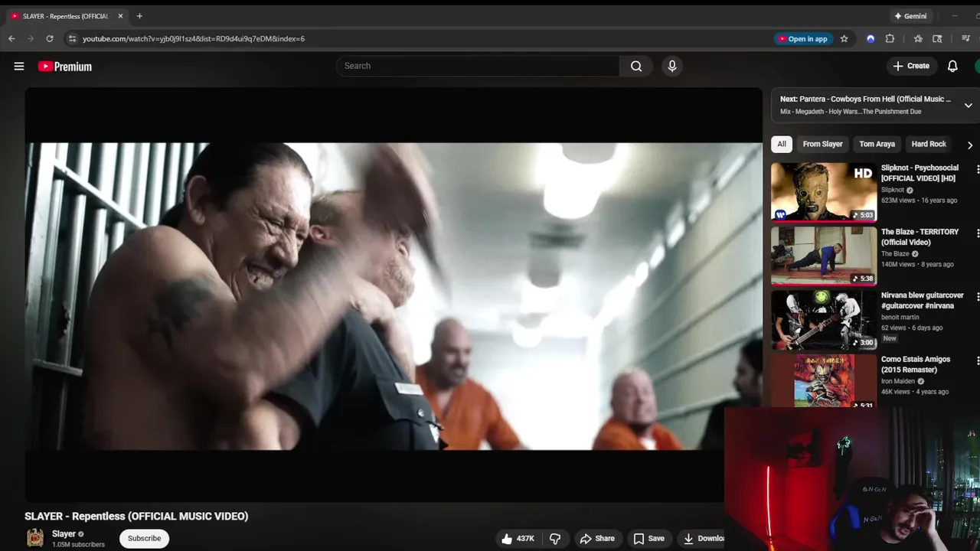Click the Create button
Viewport: 980px width, 551px height.
(x=911, y=66)
